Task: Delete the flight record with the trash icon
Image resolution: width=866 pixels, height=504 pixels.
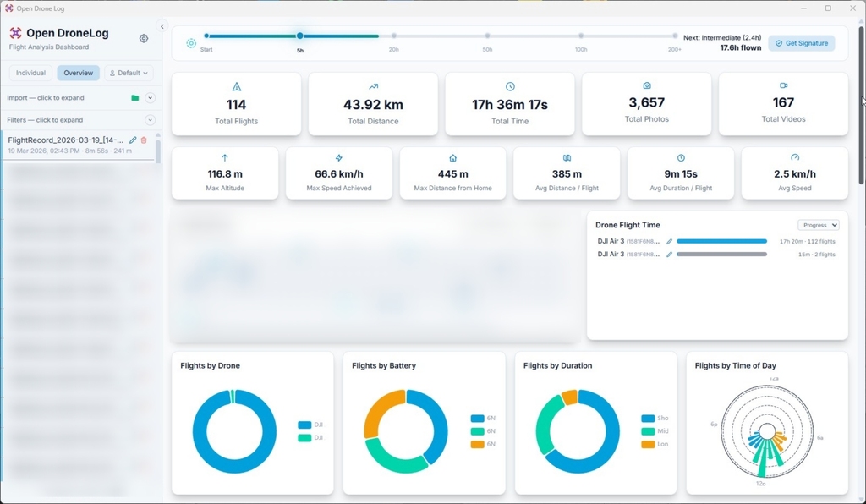Action: pos(144,140)
